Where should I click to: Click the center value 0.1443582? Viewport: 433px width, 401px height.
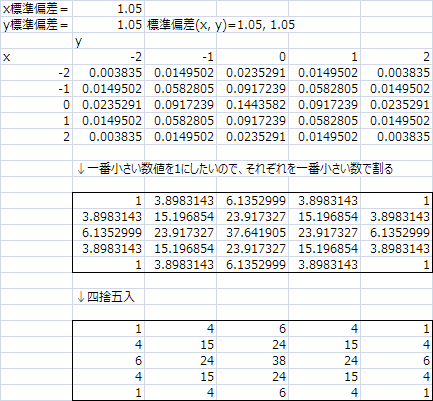click(x=252, y=105)
